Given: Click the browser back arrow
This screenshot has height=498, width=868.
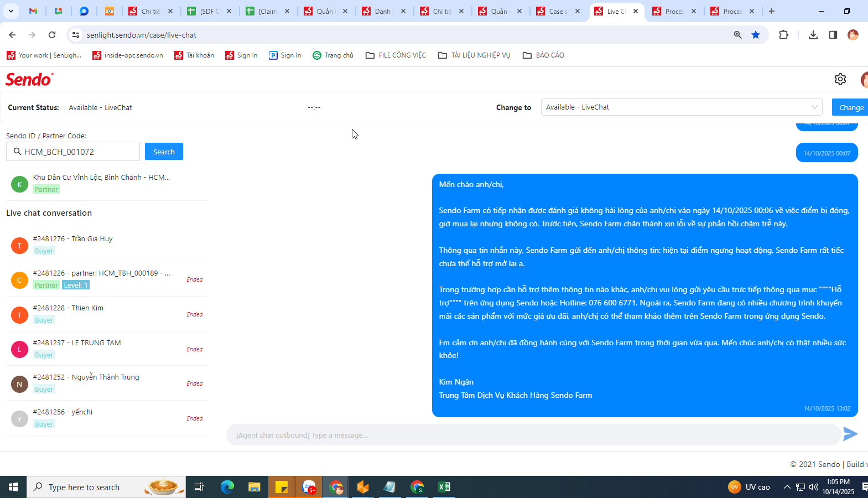Looking at the screenshot, I should (x=12, y=35).
